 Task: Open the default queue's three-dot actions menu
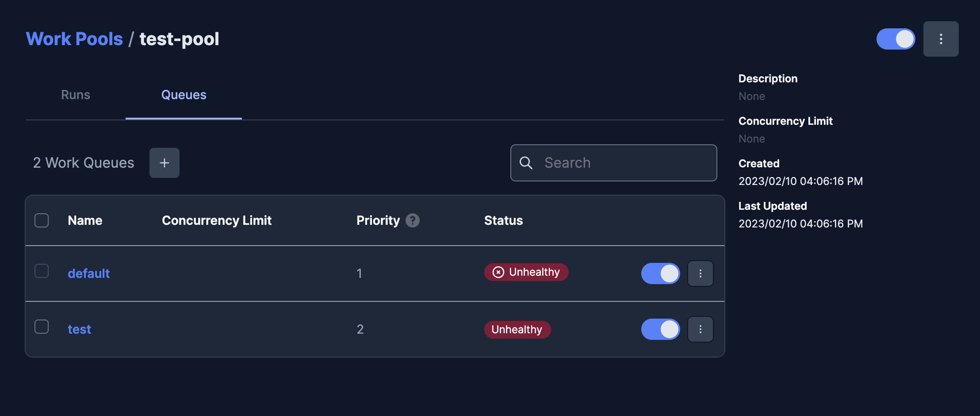coord(701,273)
